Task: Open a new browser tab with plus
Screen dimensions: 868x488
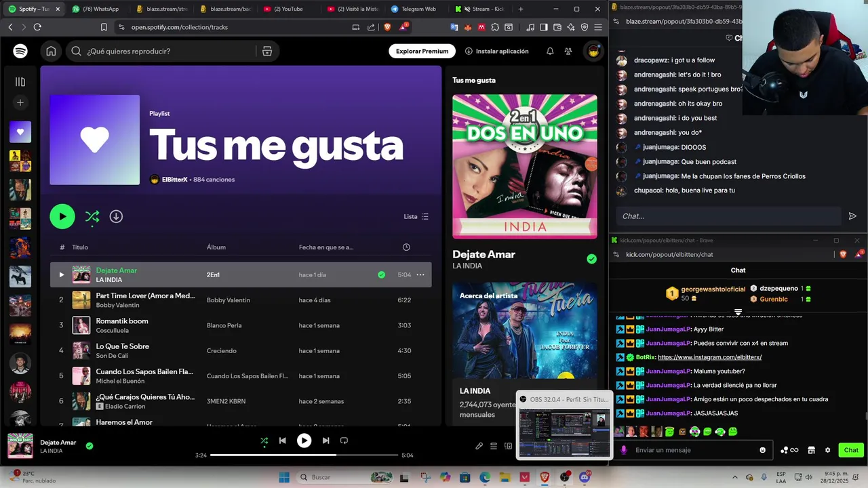Action: pos(521,9)
